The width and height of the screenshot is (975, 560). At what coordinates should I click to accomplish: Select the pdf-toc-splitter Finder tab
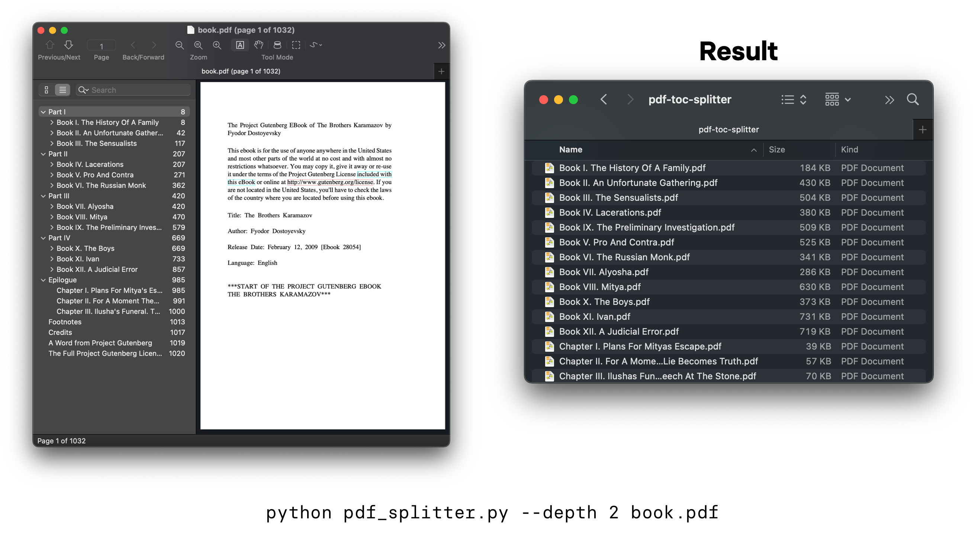click(x=728, y=130)
